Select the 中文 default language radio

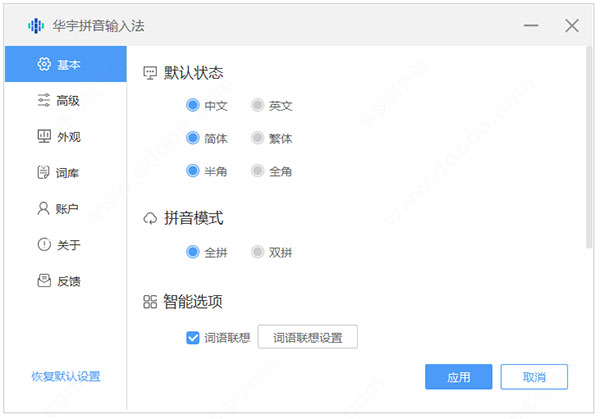click(193, 104)
